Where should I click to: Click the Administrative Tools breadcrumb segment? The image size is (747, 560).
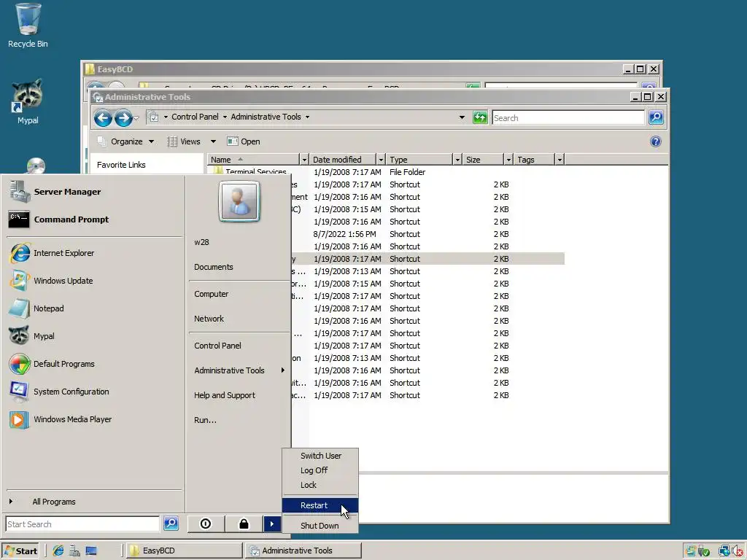tap(266, 117)
